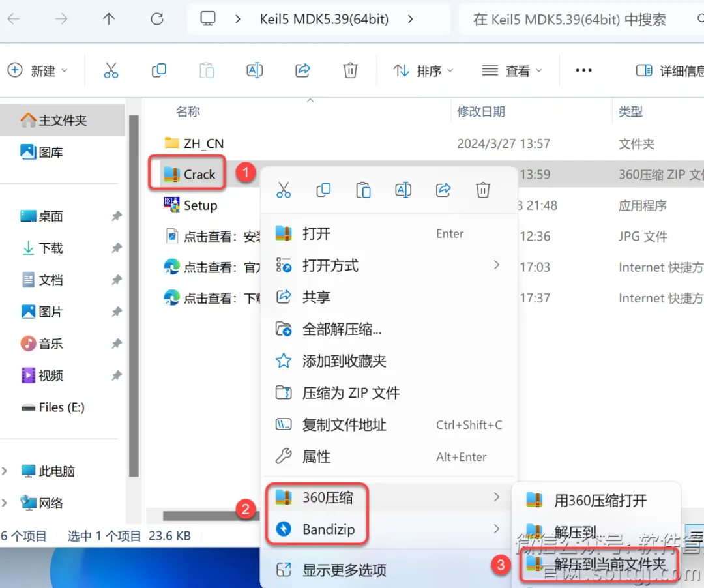
Task: Click the This PC monitor icon in address bar
Action: (207, 19)
